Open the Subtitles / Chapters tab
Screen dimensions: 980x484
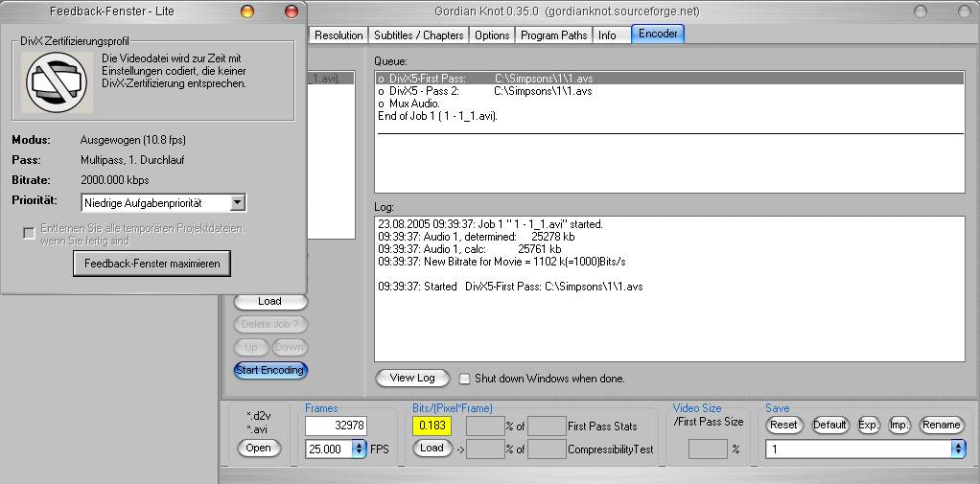coord(419,35)
